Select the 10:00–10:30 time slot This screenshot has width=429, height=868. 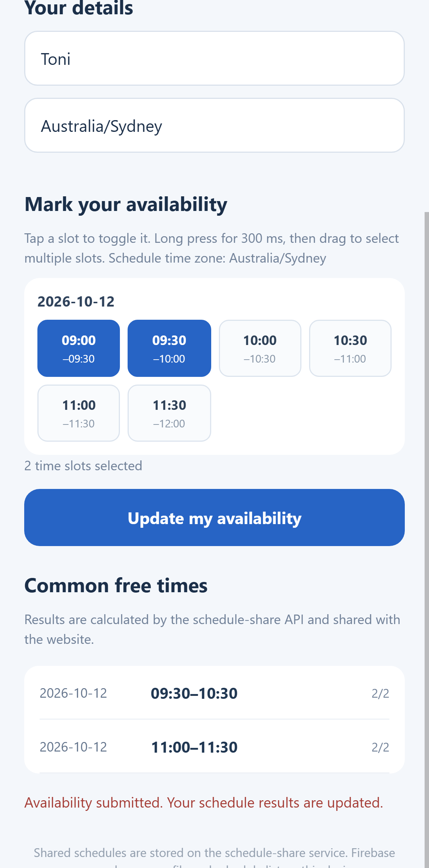[x=260, y=348]
